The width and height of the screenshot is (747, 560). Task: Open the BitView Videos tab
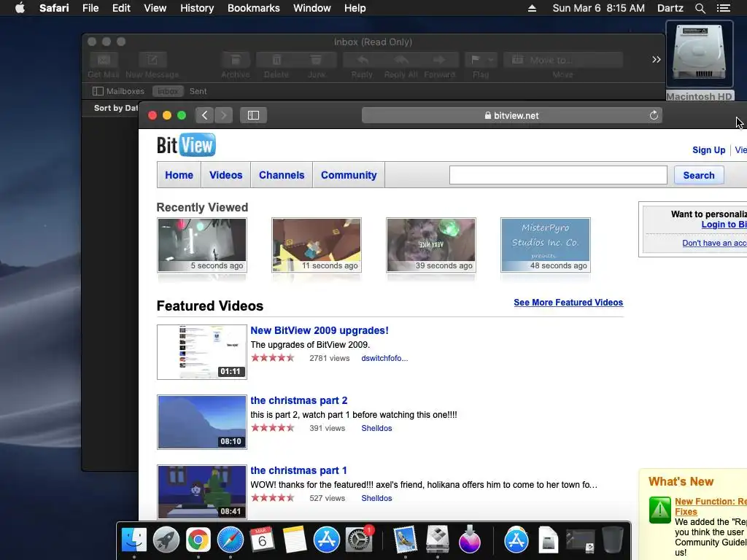coord(226,175)
